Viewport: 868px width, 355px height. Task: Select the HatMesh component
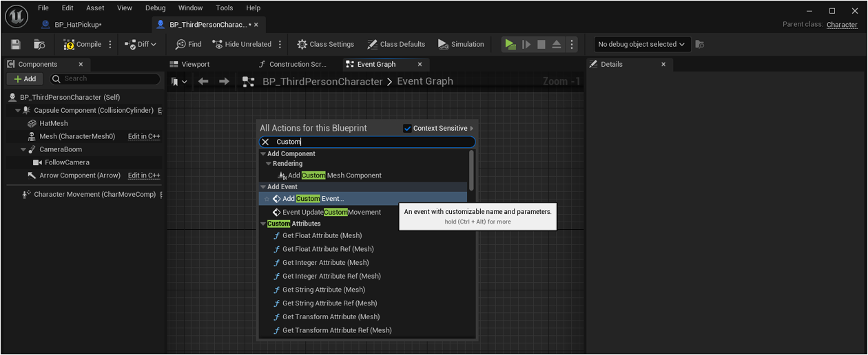54,123
